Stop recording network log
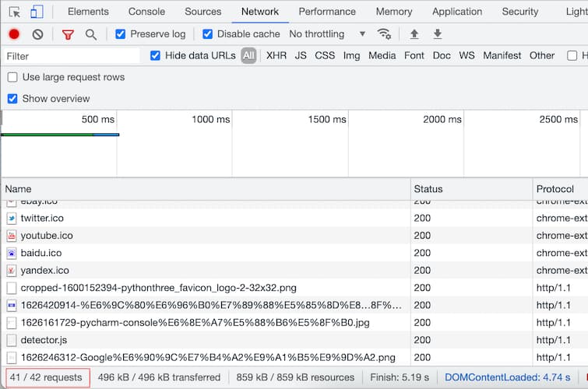This screenshot has height=389, width=588. click(x=14, y=34)
